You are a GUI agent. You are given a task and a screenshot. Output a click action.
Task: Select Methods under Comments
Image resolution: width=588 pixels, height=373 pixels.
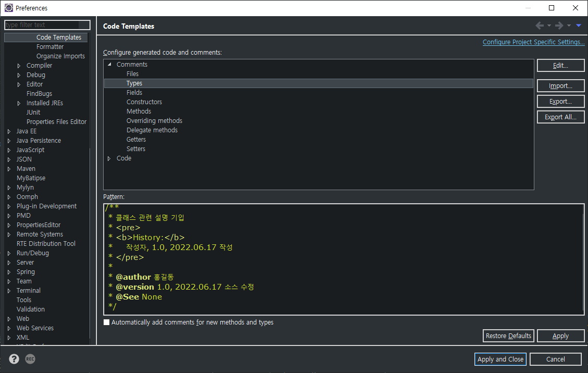(139, 111)
